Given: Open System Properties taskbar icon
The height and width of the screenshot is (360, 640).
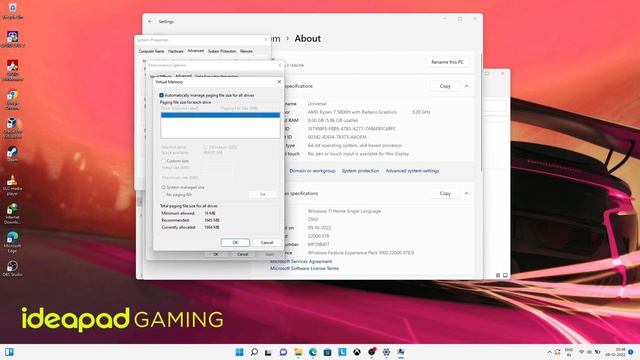Looking at the screenshot, I should click(401, 352).
